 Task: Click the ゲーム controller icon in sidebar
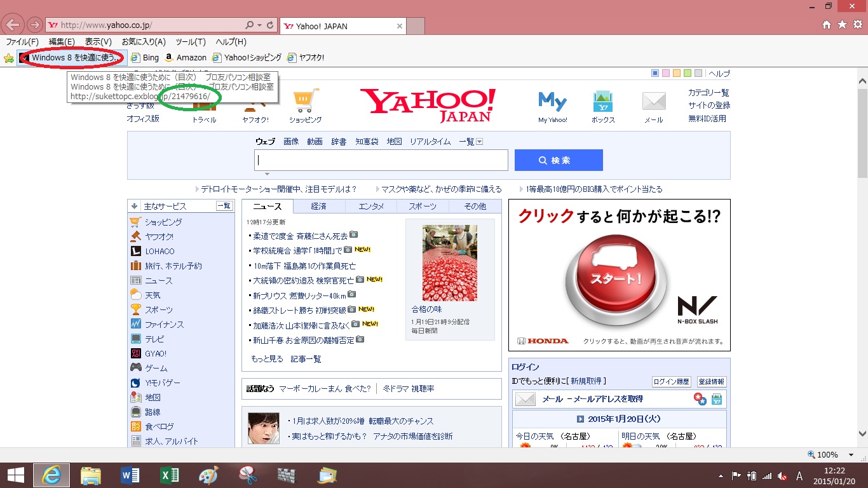(135, 368)
